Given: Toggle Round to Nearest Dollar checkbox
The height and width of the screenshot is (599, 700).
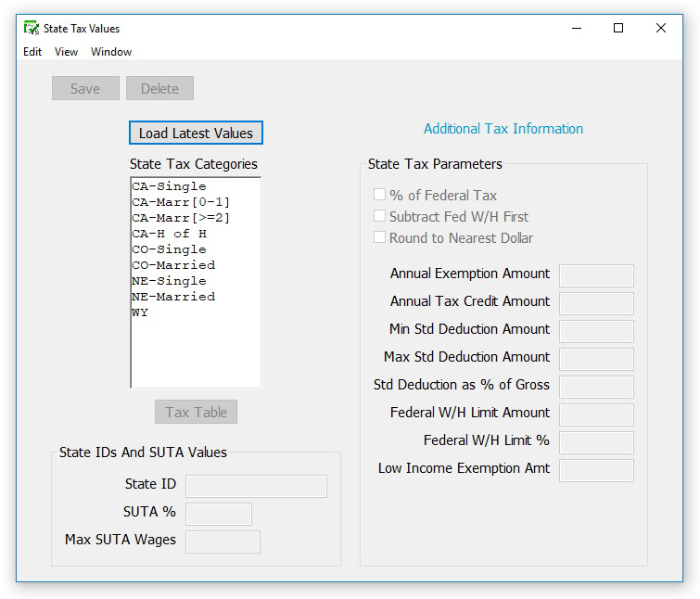Looking at the screenshot, I should click(x=379, y=237).
